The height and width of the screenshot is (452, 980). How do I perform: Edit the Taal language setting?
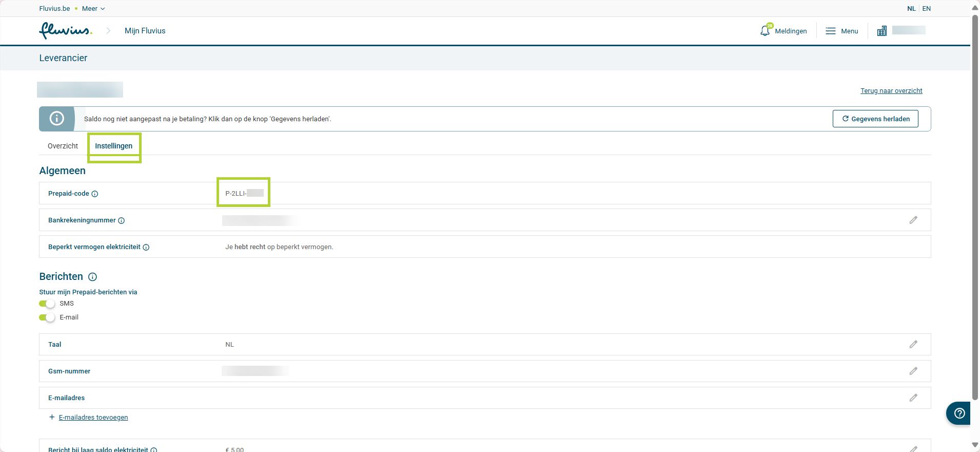pos(913,344)
